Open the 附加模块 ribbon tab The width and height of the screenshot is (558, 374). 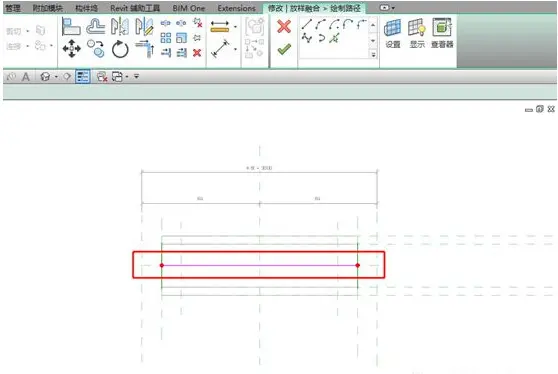pyautogui.click(x=48, y=8)
